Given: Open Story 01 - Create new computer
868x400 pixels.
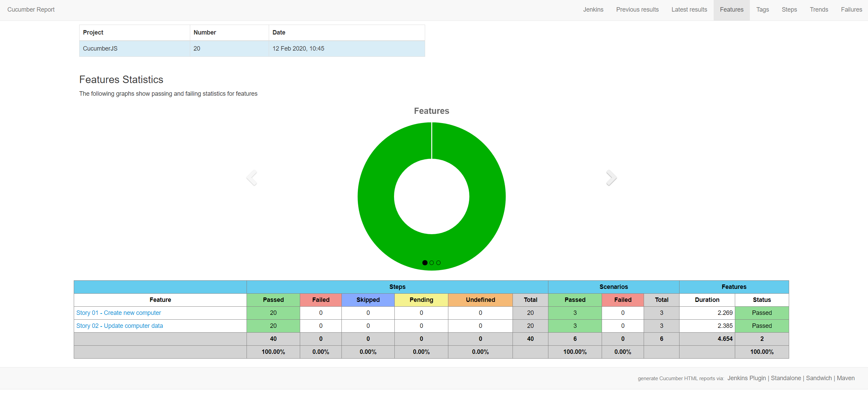Looking at the screenshot, I should point(118,313).
